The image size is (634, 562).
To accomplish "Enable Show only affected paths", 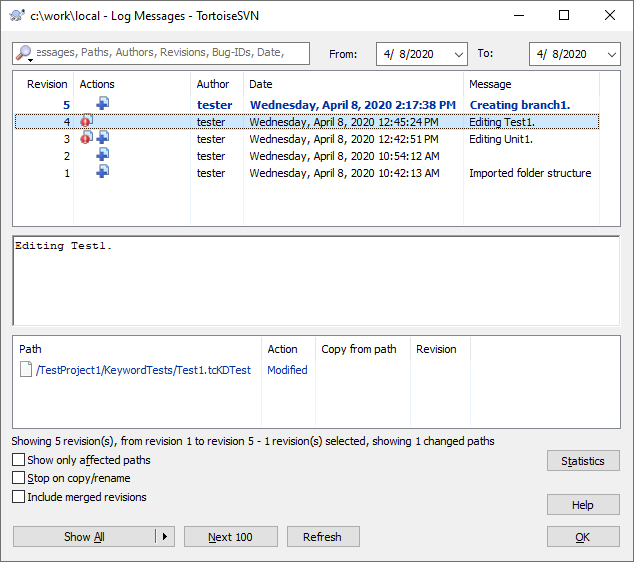I will click(x=19, y=460).
